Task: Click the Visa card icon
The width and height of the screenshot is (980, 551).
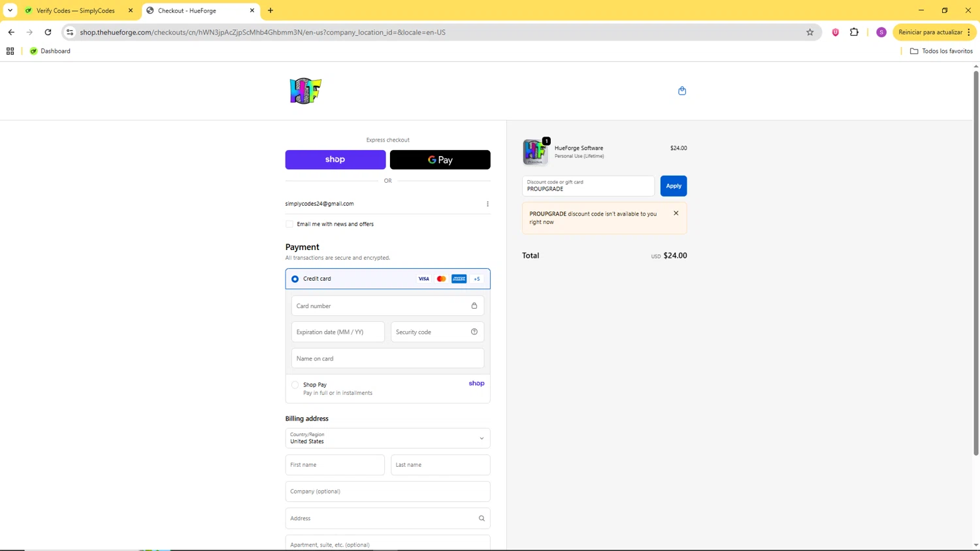Action: [x=423, y=279]
